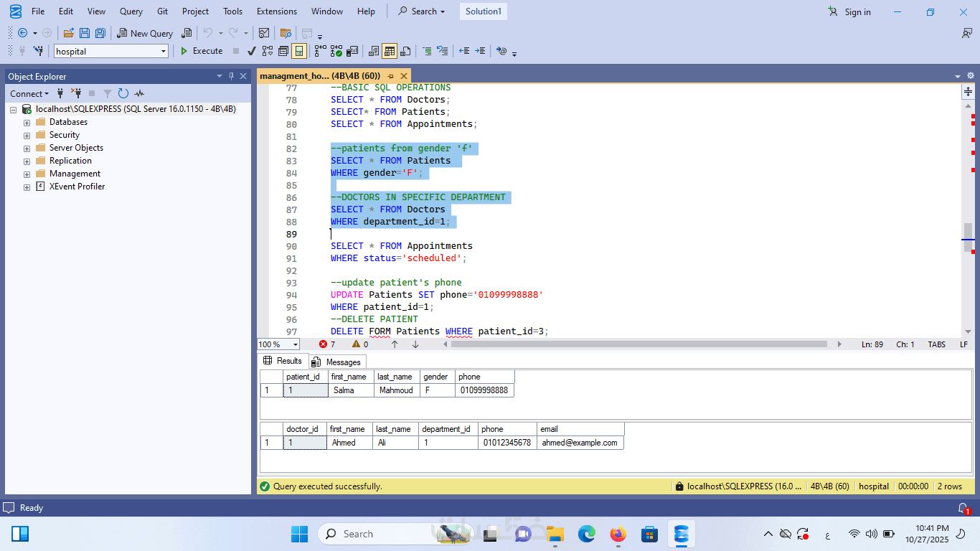Click the Parse checkmark icon
Image resolution: width=980 pixels, height=551 pixels.
[252, 51]
